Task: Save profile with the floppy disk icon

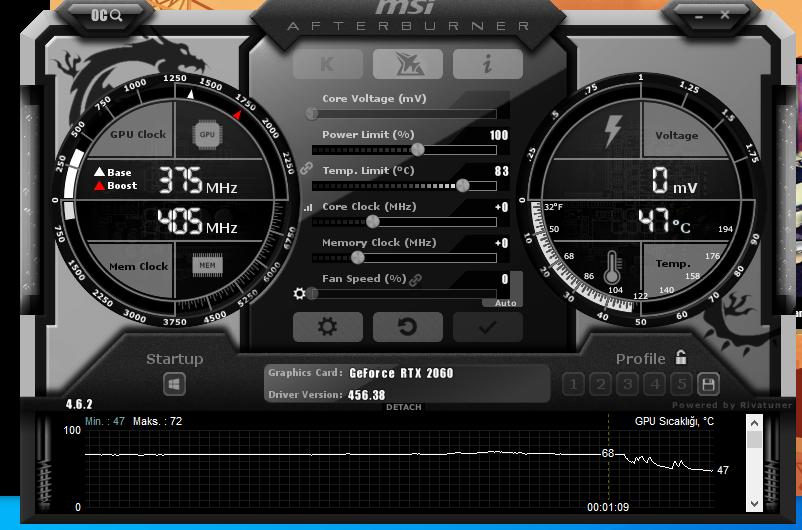Action: [x=708, y=384]
